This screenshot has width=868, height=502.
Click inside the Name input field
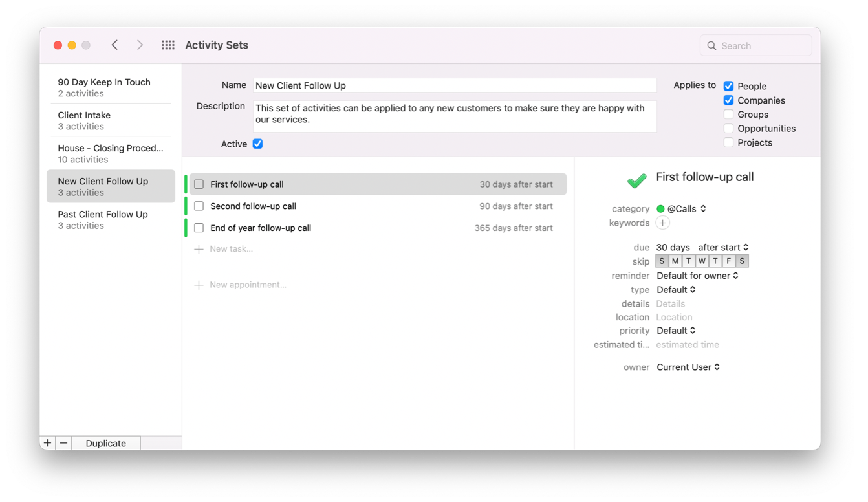(453, 85)
